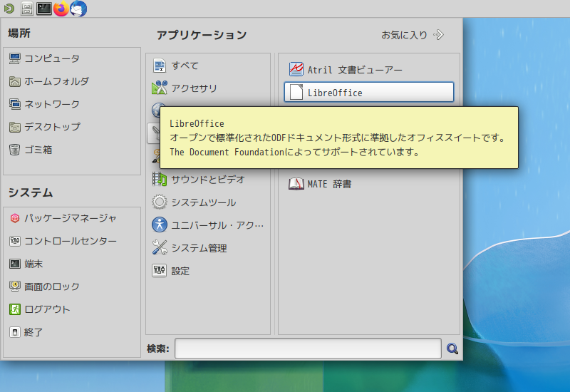Click the accessibility category icon

159,225
